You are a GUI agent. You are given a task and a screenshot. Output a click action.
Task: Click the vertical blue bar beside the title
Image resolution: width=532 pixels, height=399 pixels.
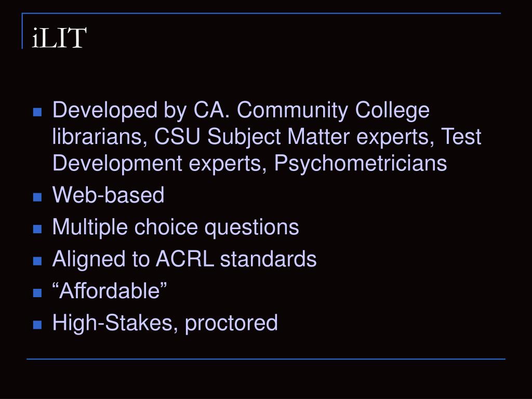pyautogui.click(x=22, y=31)
